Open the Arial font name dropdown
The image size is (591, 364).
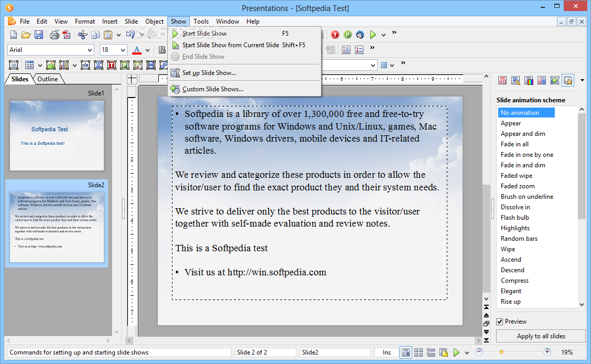(90, 50)
